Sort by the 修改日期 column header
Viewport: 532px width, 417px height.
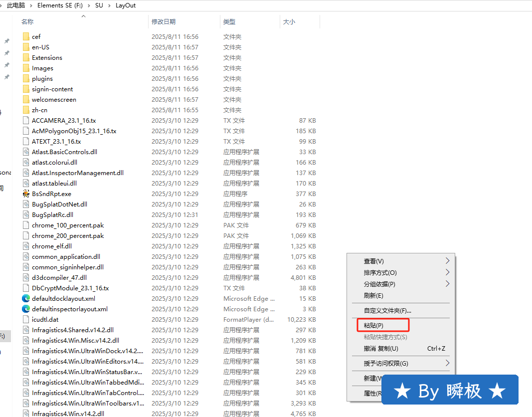click(x=164, y=22)
